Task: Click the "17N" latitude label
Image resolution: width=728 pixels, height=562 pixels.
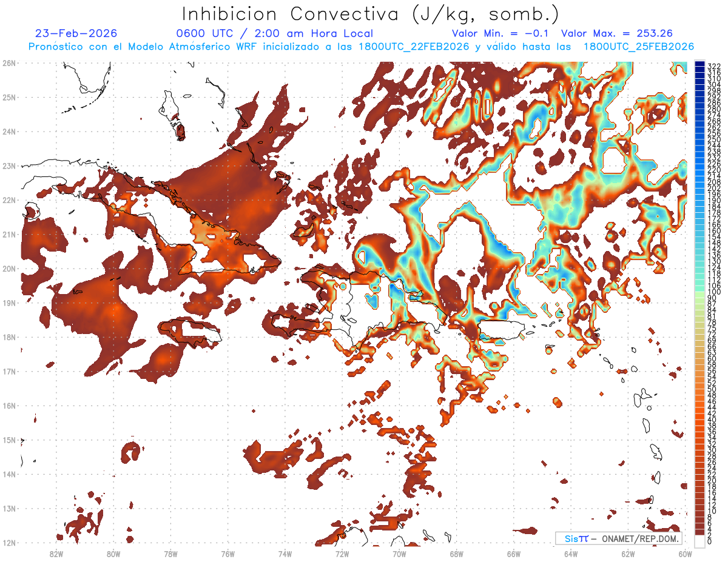Action: 8,371
